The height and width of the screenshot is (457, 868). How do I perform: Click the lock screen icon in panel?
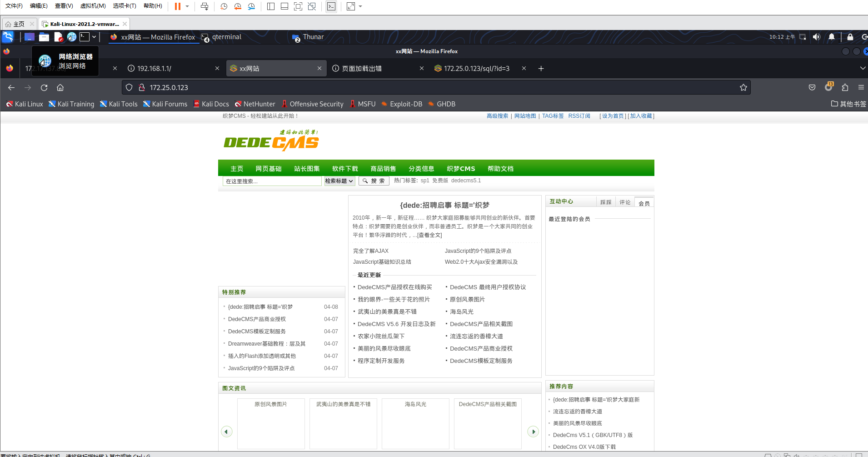click(850, 37)
